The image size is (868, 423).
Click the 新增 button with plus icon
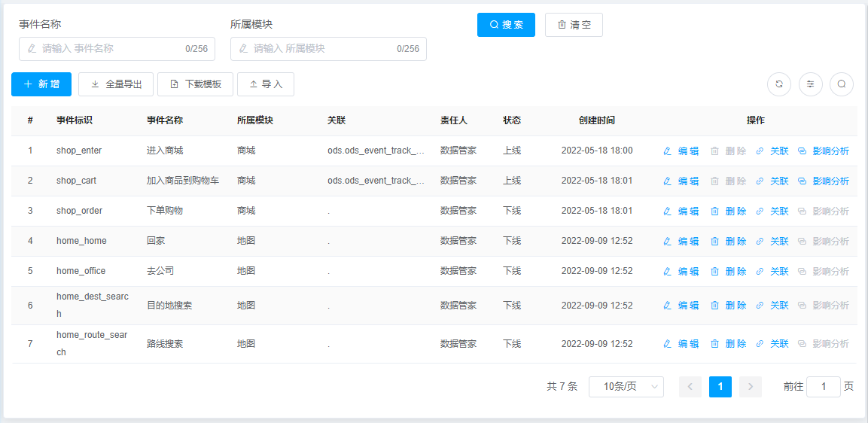point(41,84)
